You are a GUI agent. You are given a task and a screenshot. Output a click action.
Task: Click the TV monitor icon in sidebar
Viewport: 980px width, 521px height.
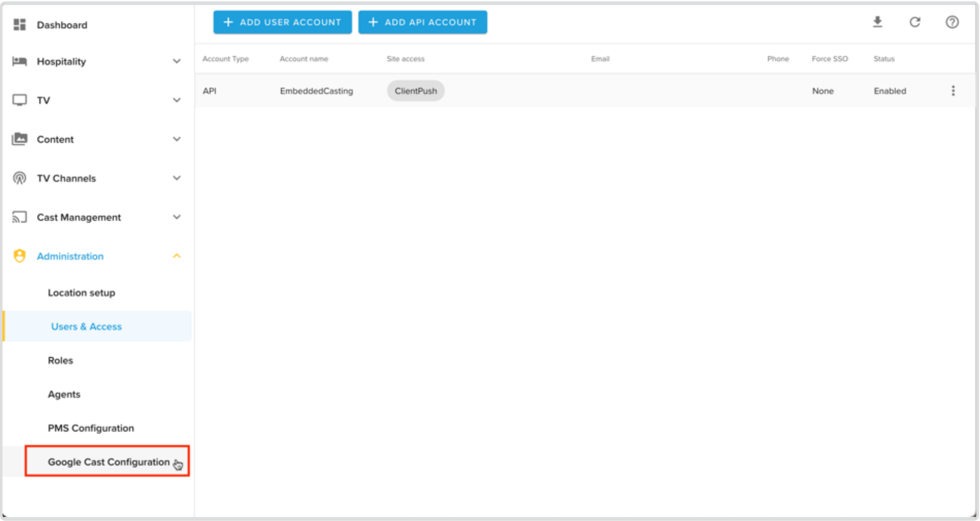coord(20,100)
